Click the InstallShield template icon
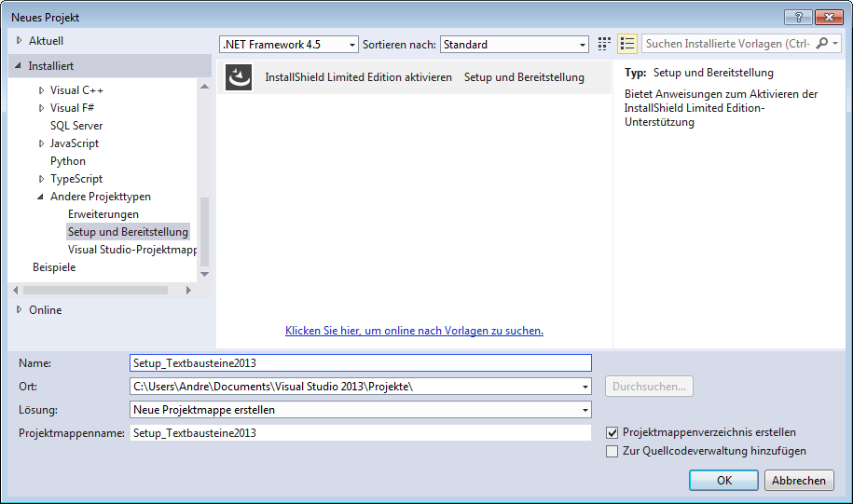The image size is (853, 504). point(239,77)
